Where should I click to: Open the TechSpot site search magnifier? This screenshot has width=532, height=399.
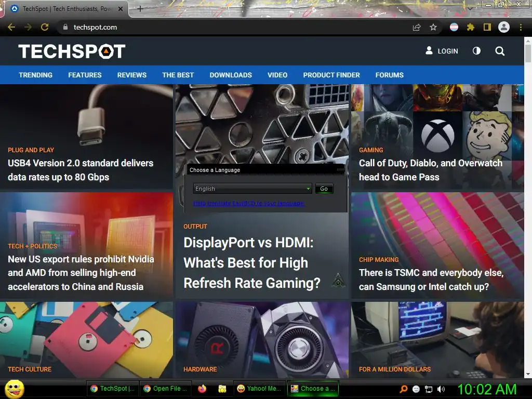(x=500, y=51)
